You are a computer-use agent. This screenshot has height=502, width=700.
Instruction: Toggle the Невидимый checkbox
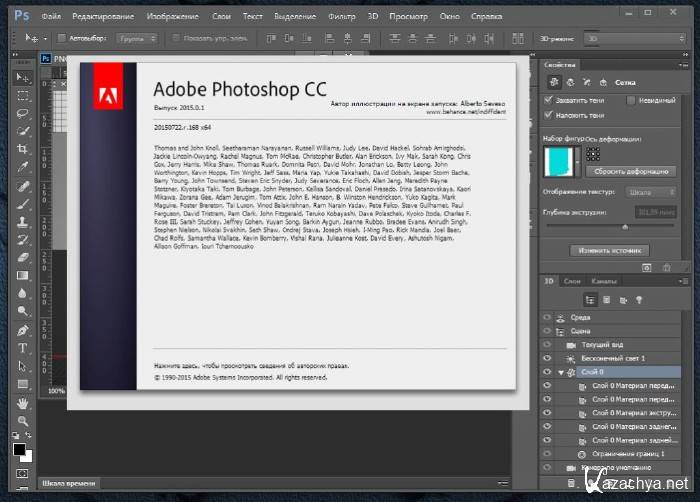[x=630, y=100]
